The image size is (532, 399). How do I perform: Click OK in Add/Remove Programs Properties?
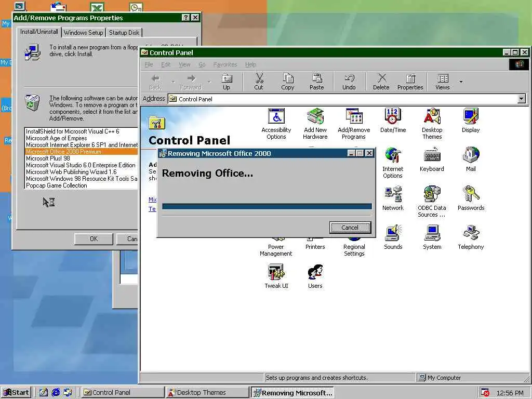point(94,239)
